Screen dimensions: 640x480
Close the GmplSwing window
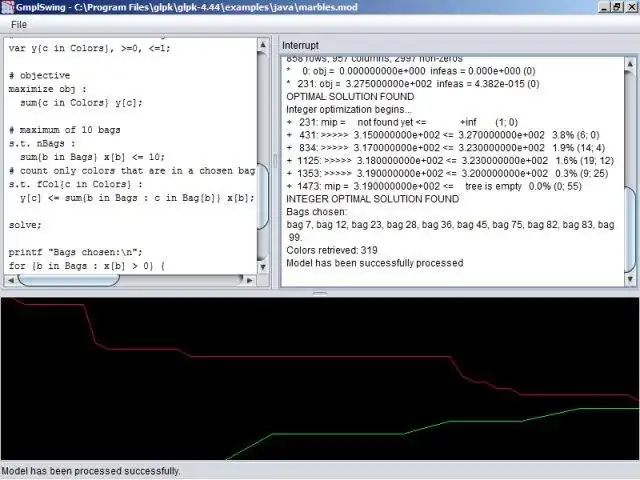[x=631, y=7]
